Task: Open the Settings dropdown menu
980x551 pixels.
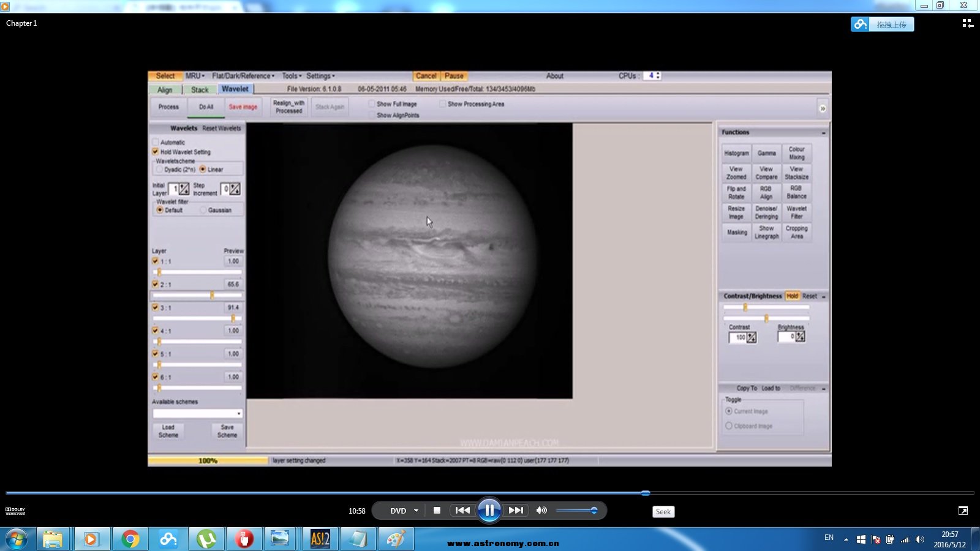Action: pos(320,76)
